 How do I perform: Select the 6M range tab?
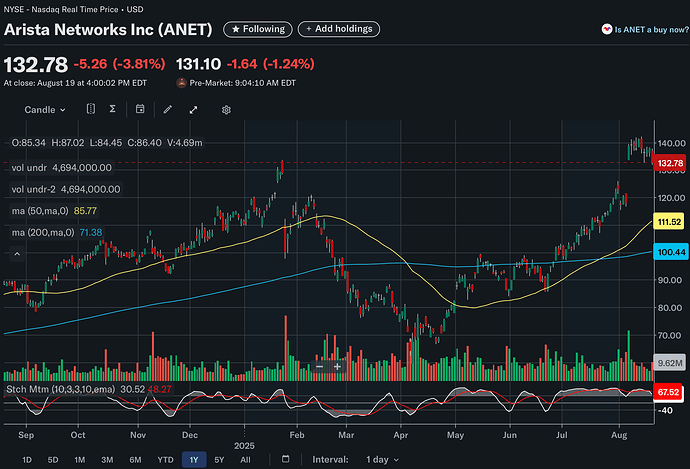[135, 460]
